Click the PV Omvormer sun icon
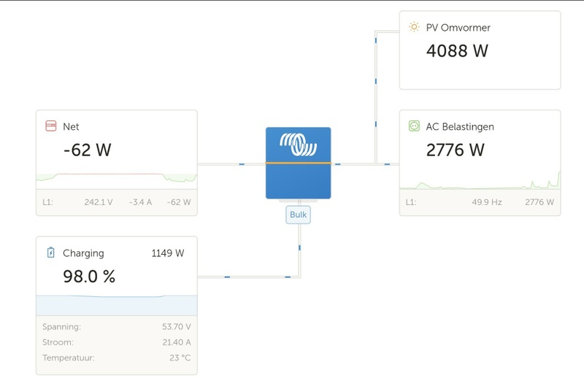 pos(414,27)
